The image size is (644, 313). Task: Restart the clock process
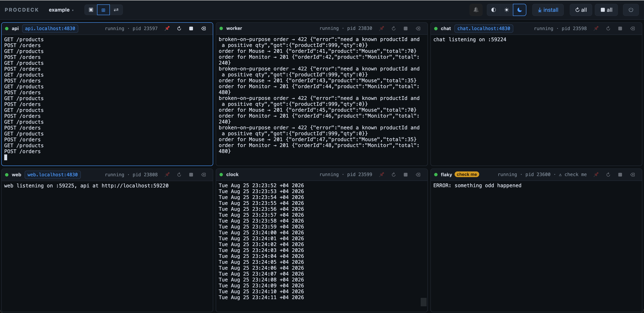[x=394, y=174]
